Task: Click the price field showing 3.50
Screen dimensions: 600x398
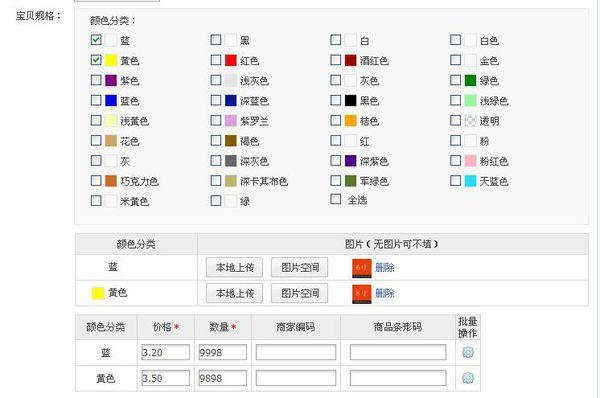Action: 165,378
